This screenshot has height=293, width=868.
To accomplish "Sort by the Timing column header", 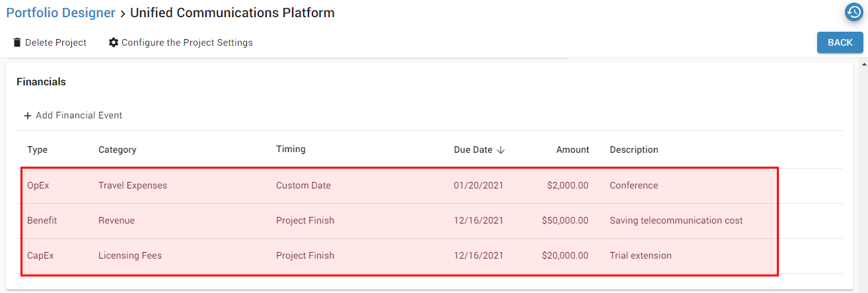I will tap(291, 149).
